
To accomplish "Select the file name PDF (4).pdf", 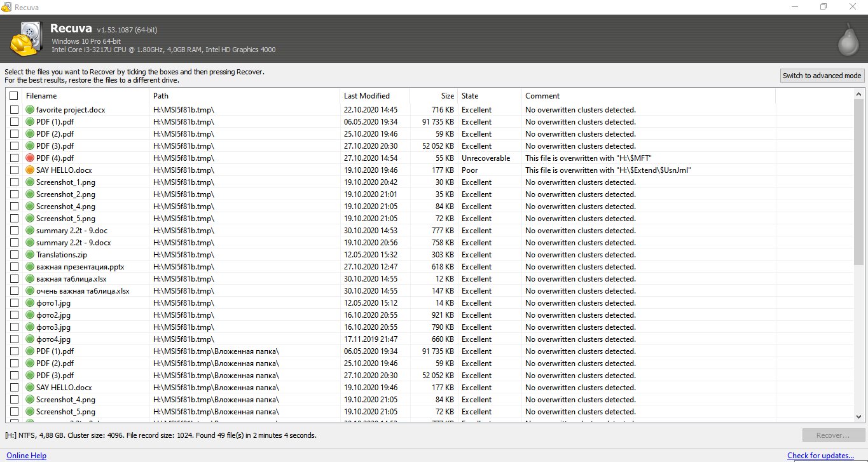I will 55,158.
